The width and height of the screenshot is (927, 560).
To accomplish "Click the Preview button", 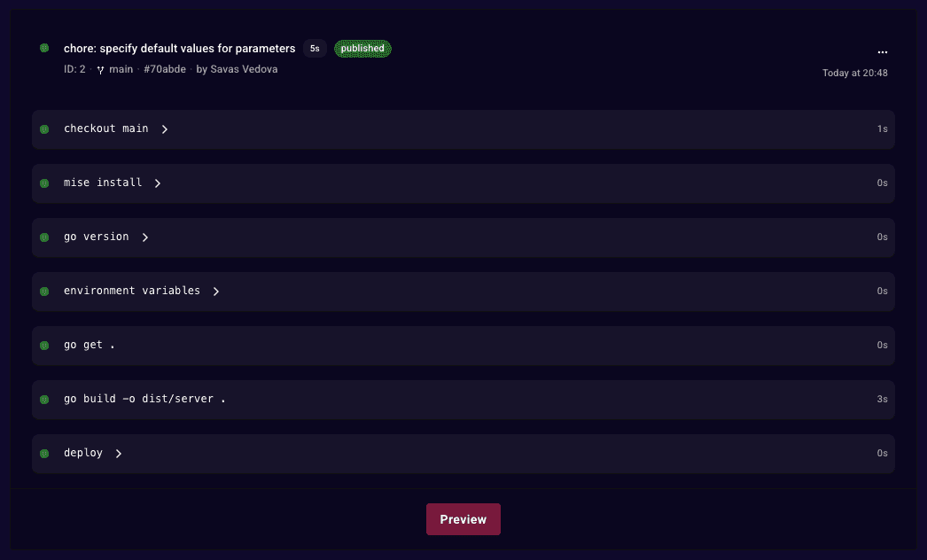I will [463, 519].
